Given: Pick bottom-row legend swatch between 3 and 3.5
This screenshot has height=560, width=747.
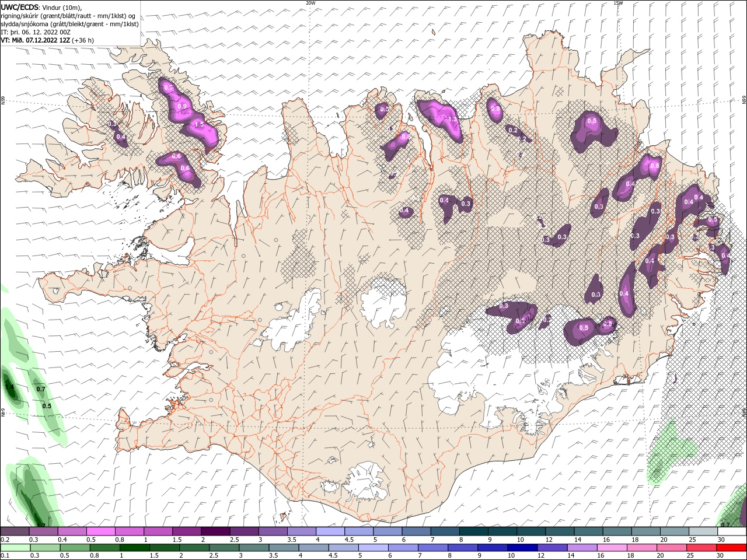Looking at the screenshot, I should pos(253,548).
